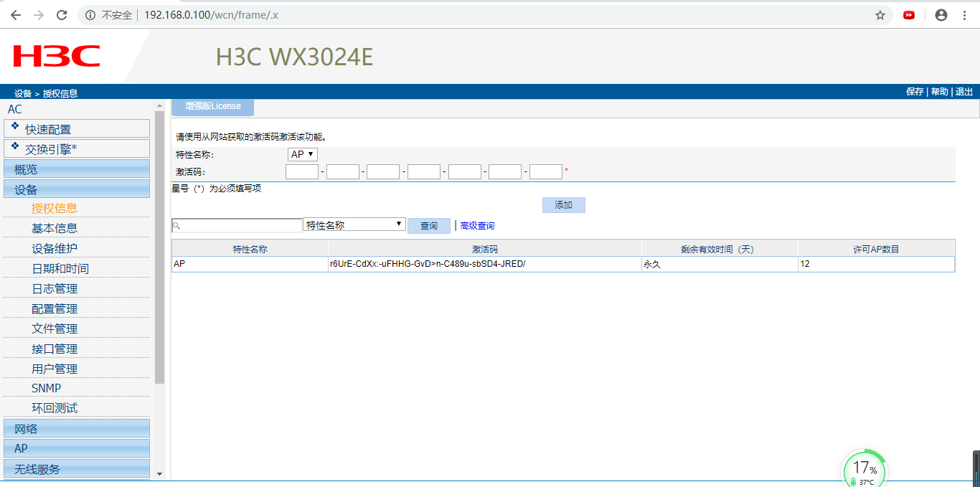
Task: Click the 设备 > 授权信息 breadcrumb
Action: [x=46, y=93]
